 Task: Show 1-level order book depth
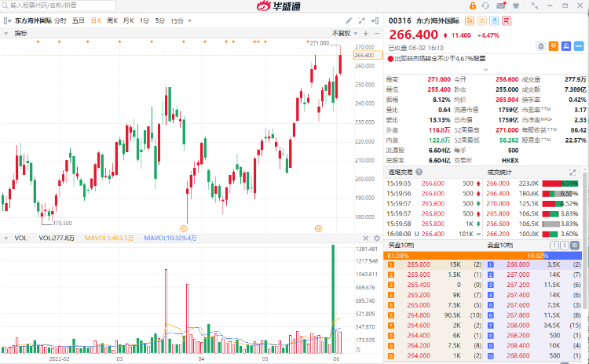pos(554,246)
